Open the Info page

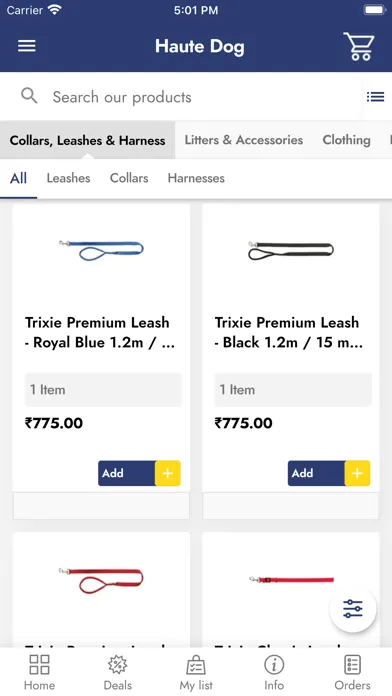[x=274, y=672]
